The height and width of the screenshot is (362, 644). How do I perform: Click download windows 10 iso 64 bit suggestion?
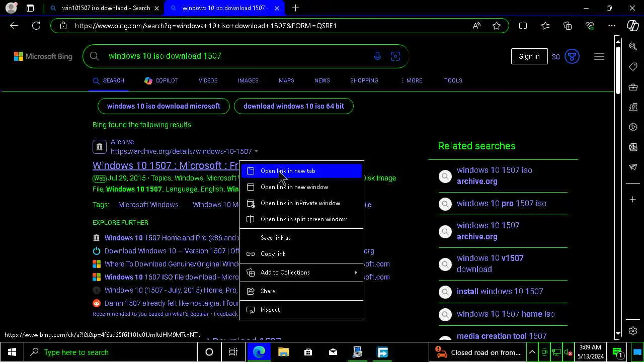point(294,106)
